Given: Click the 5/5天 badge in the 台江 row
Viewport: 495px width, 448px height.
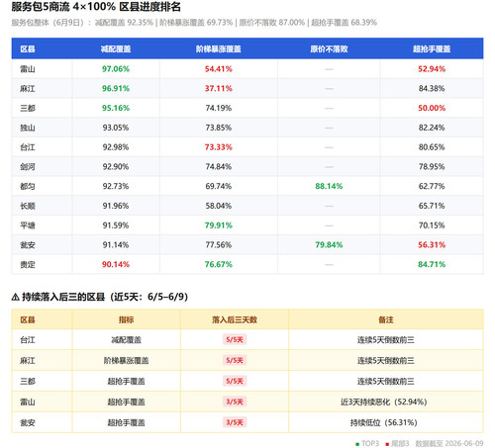Looking at the screenshot, I should click(235, 339).
